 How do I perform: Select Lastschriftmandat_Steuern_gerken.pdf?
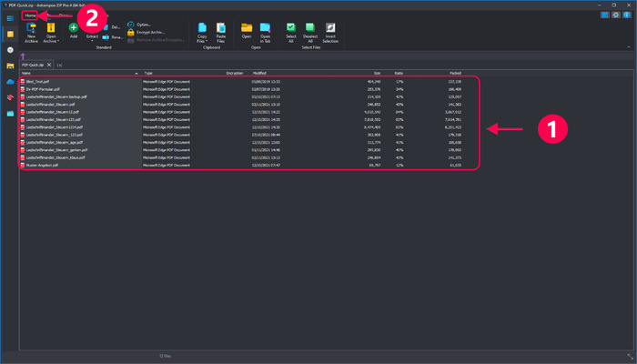tap(56, 150)
